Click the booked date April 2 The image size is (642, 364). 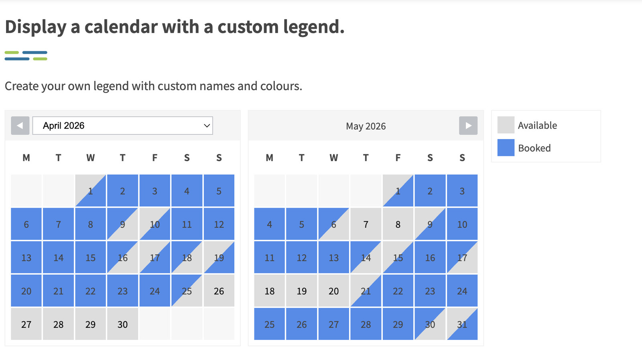(122, 191)
